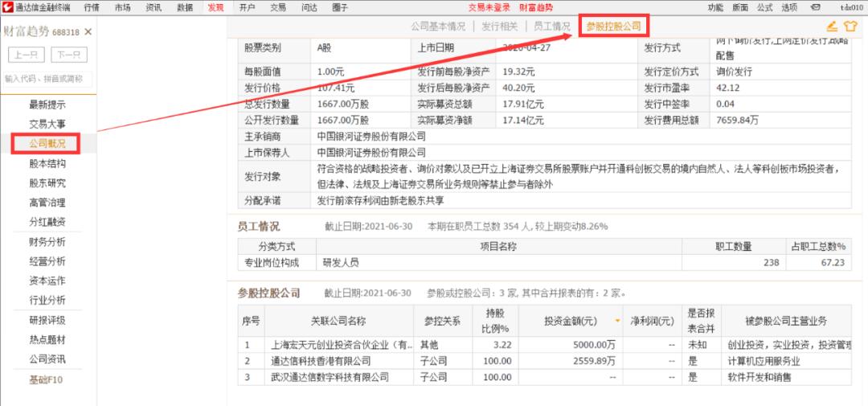
Task: Open 热点题材 in the sidebar
Action: (47, 339)
